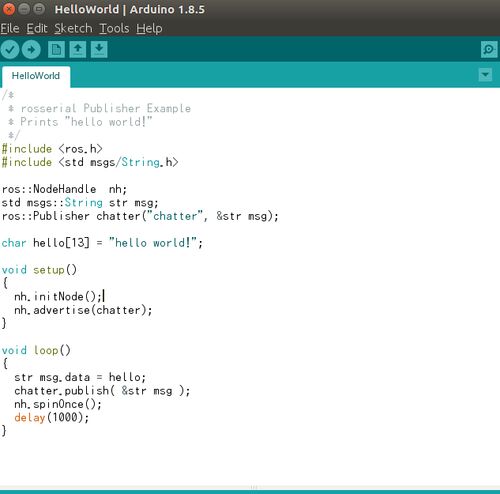Minimize the Arduino window
The image size is (500, 494).
pos(24,9)
